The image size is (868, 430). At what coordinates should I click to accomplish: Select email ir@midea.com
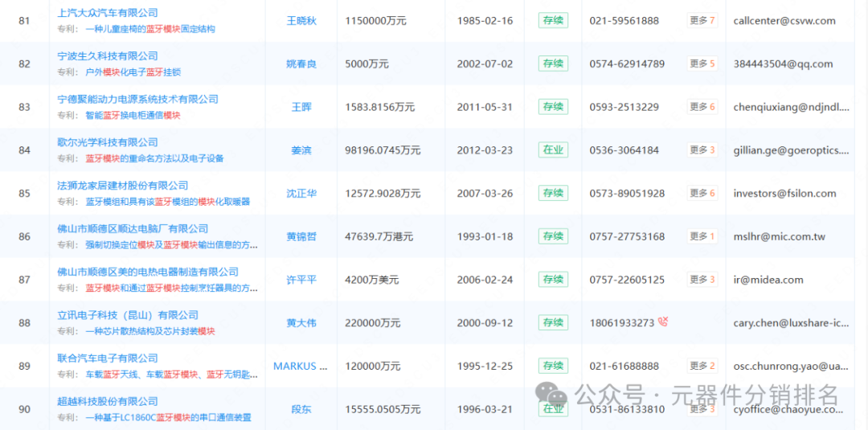[768, 280]
